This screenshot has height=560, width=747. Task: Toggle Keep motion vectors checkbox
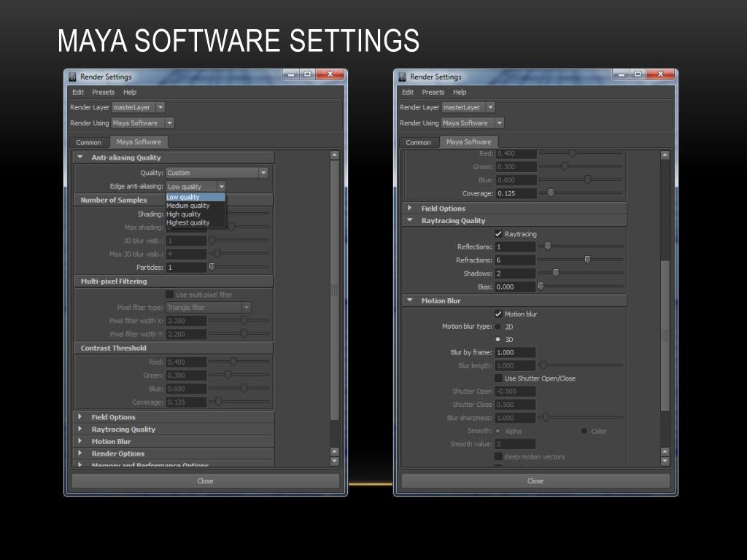pyautogui.click(x=498, y=456)
